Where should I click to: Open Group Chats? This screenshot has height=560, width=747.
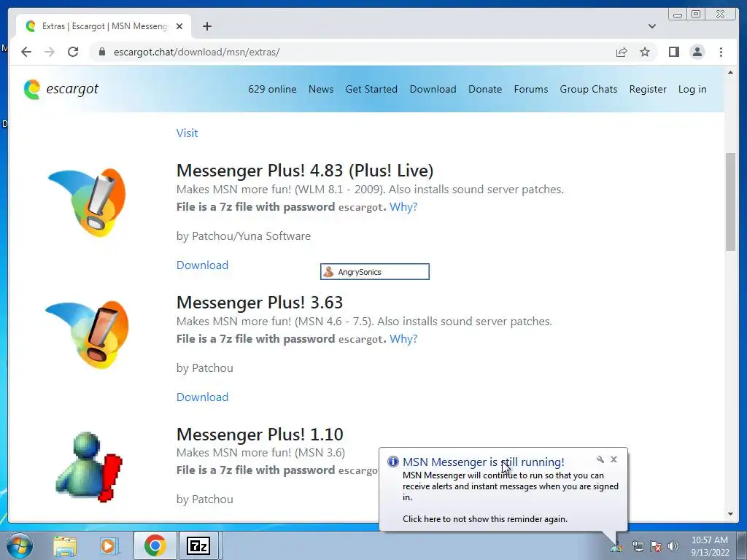pos(589,89)
